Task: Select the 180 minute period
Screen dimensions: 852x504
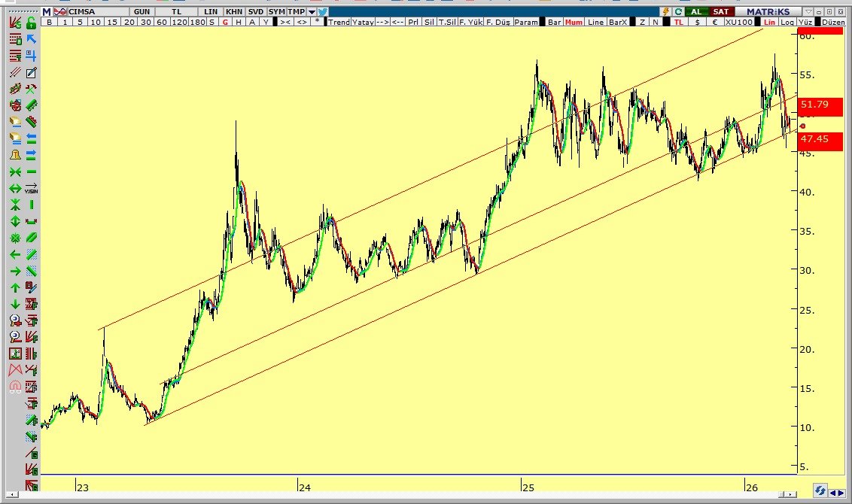Action: click(x=197, y=22)
